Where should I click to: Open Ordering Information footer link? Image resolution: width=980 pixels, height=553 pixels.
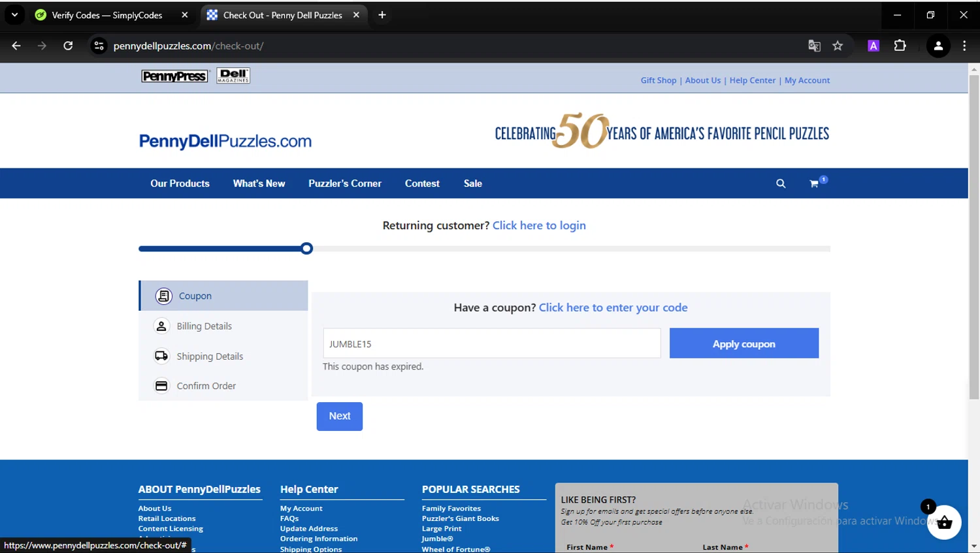[x=319, y=539]
